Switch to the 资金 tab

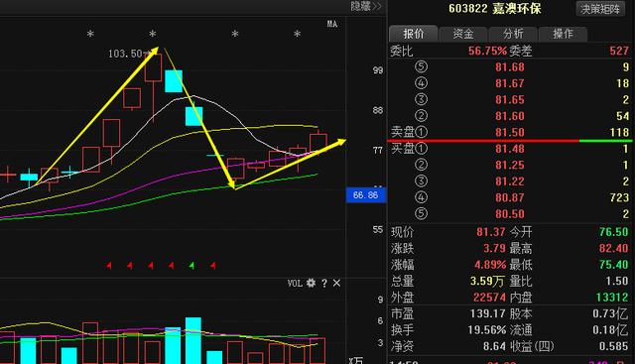(463, 34)
